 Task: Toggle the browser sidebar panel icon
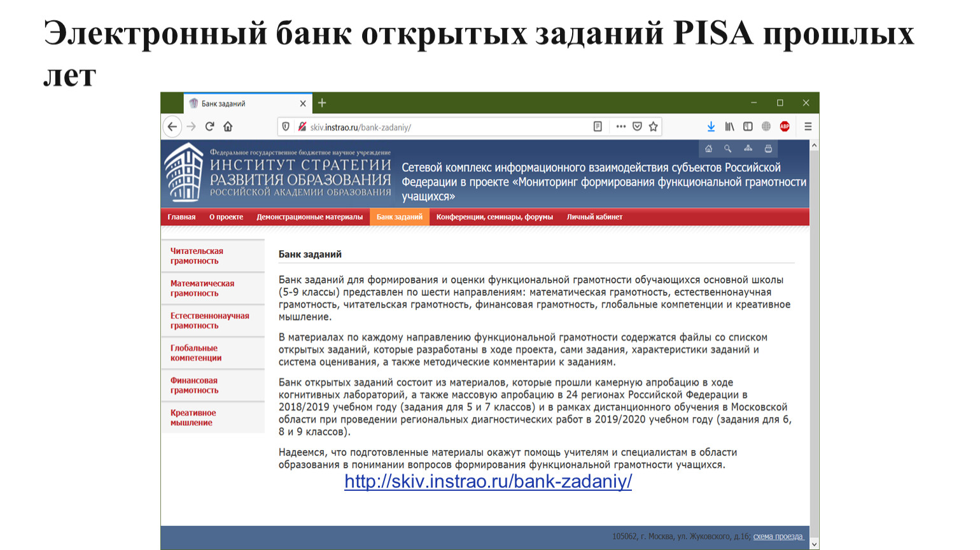(x=748, y=127)
